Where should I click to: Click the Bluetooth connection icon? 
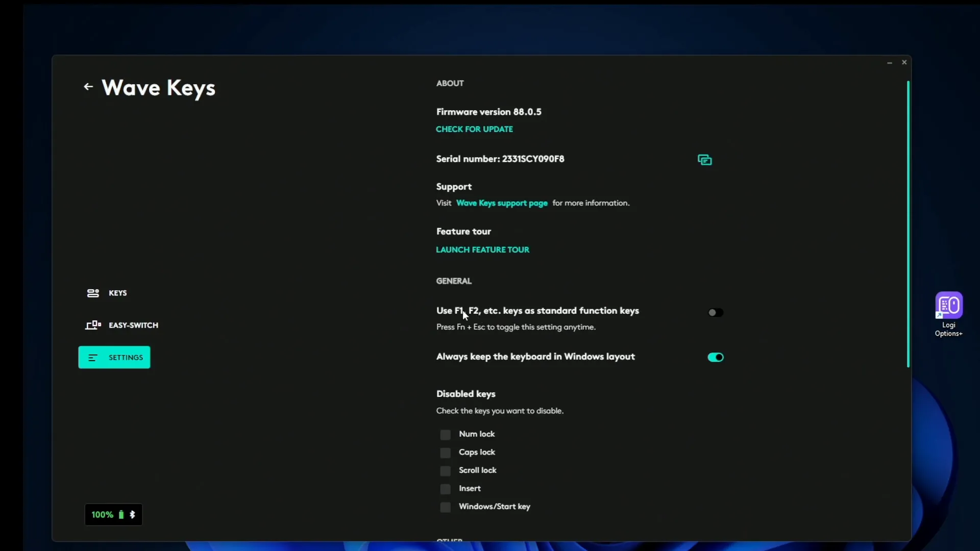132,515
